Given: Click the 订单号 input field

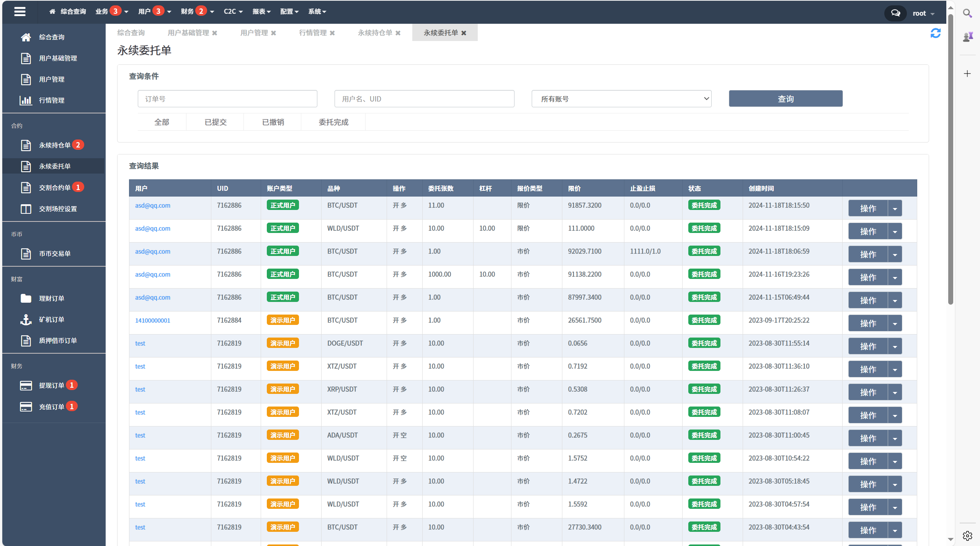Looking at the screenshot, I should click(226, 99).
